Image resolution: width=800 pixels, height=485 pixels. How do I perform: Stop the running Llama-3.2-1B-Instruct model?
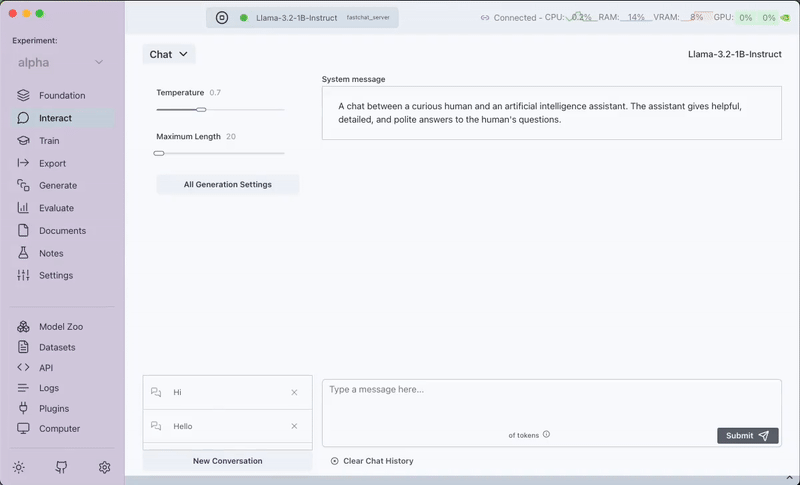222,17
